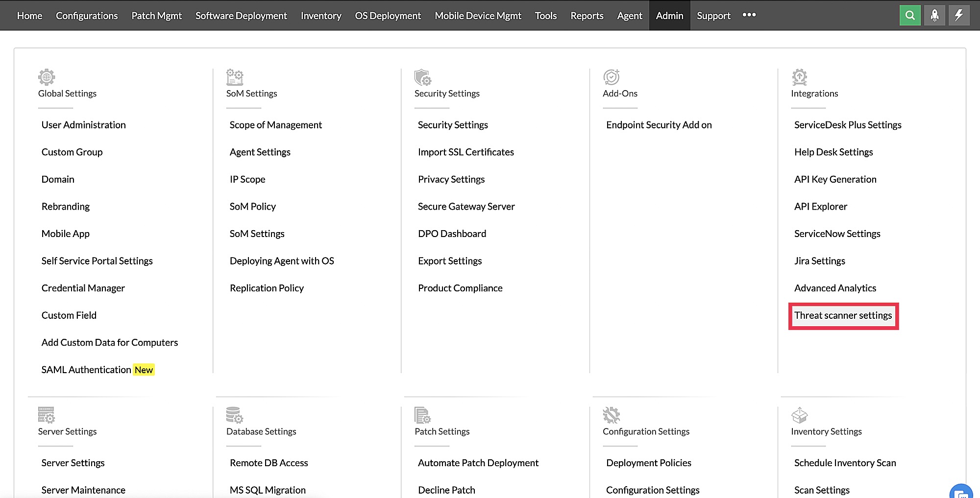980x498 pixels.
Task: Open the rocket quick launch icon
Action: [x=934, y=15]
